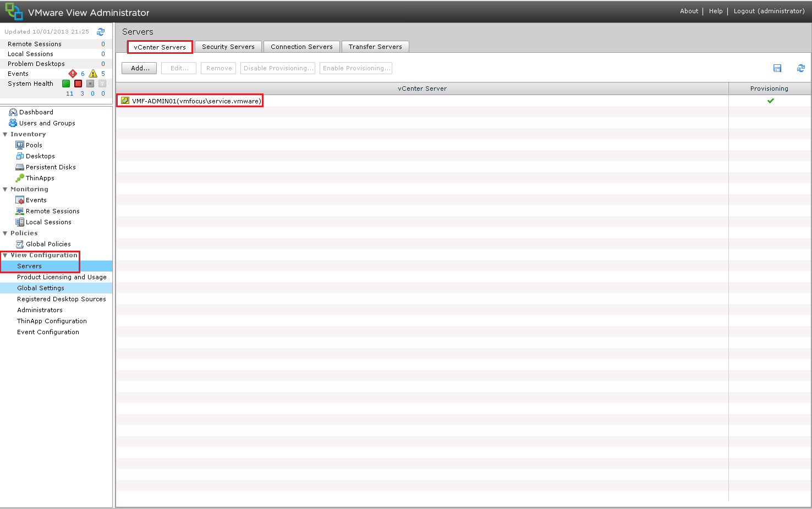Collapse the Inventory section
The image size is (812, 509).
[x=6, y=134]
